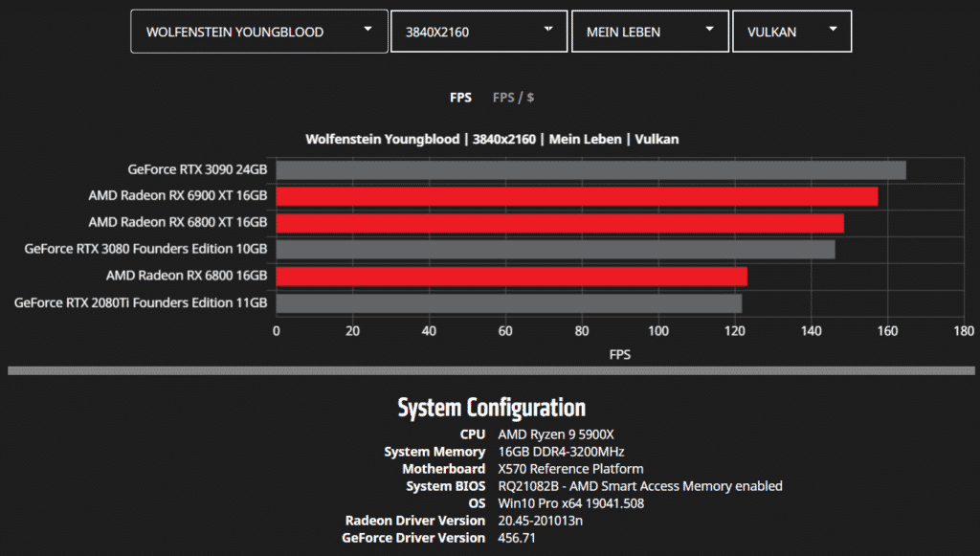Click the red Radeon RX 6800 16GB bar
Screen dimensions: 980x556
tap(511, 277)
